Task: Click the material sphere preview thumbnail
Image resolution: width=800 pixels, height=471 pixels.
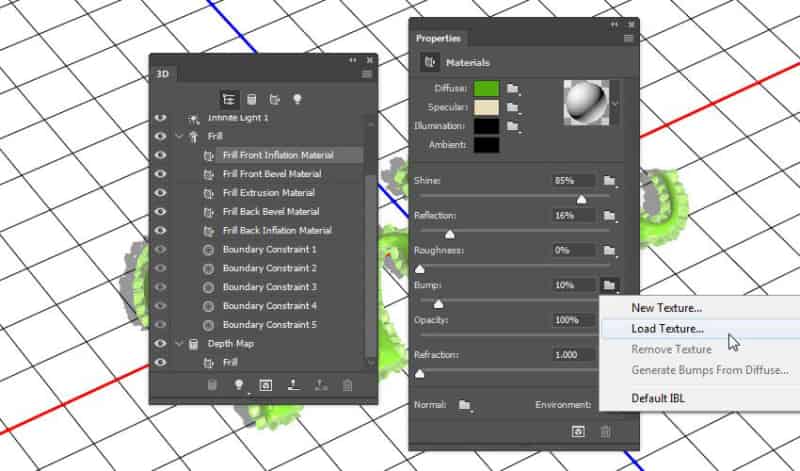Action: [x=586, y=103]
